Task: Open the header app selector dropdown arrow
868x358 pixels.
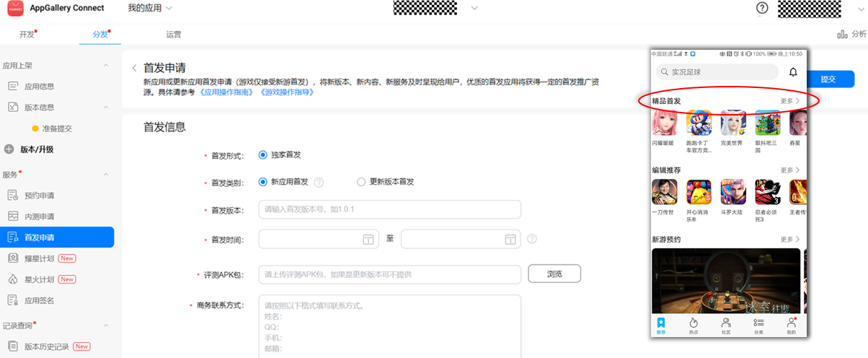Action: [x=474, y=8]
